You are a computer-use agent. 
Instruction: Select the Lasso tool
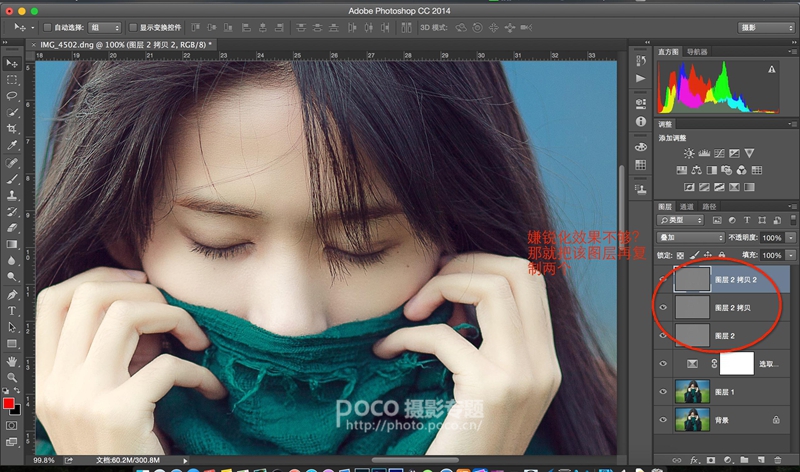[x=12, y=96]
